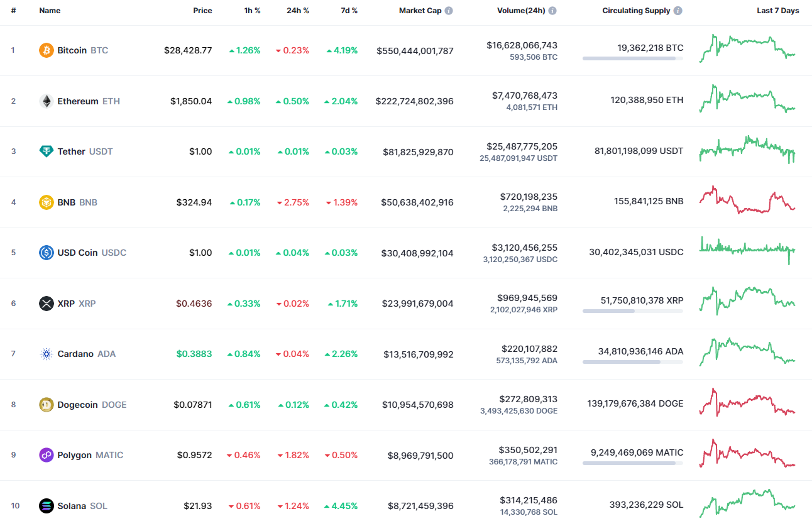The height and width of the screenshot is (526, 812).
Task: Sort by the Price column header
Action: coord(202,10)
